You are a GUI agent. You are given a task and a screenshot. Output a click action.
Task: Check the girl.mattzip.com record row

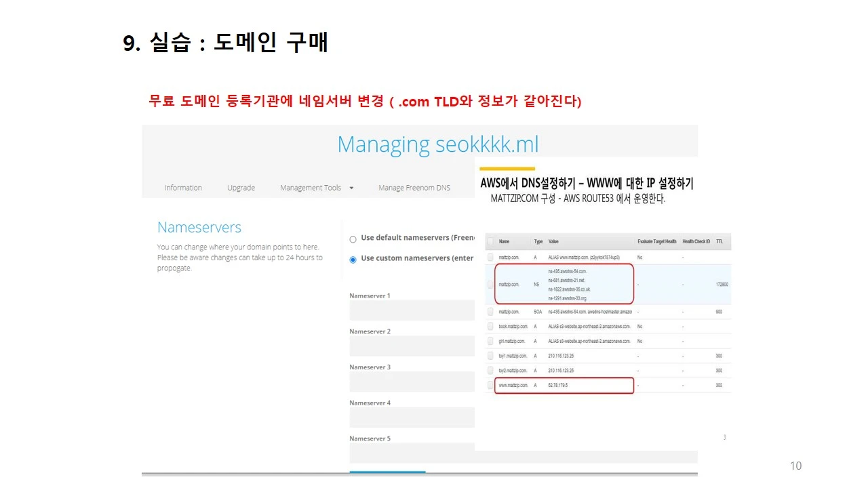click(x=490, y=341)
